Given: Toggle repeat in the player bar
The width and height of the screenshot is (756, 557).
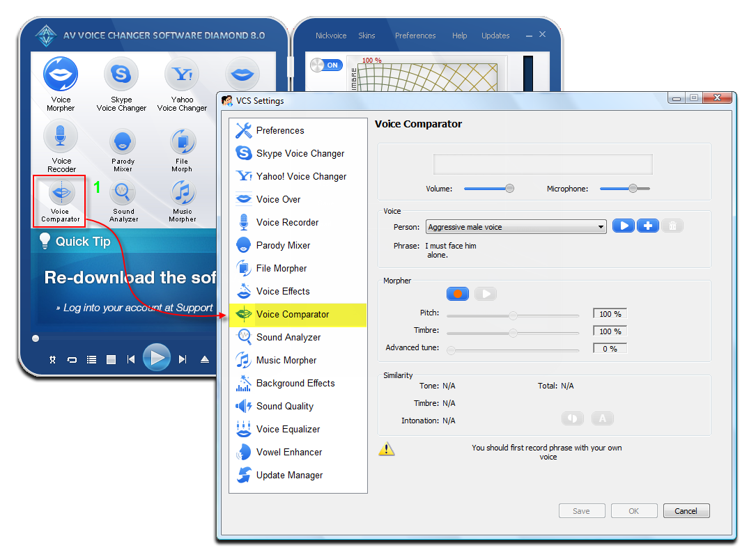Looking at the screenshot, I should pos(72,359).
